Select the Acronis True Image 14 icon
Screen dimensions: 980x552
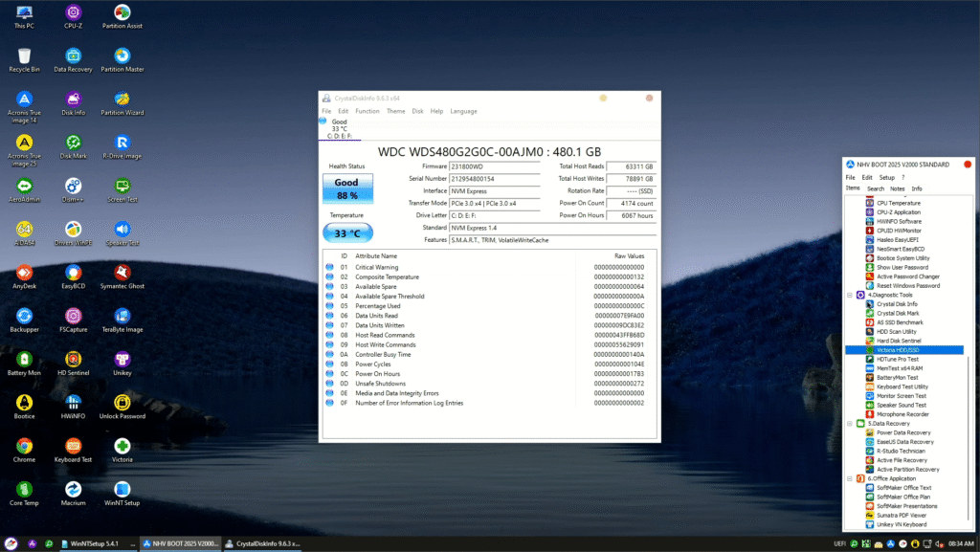pyautogui.click(x=25, y=99)
